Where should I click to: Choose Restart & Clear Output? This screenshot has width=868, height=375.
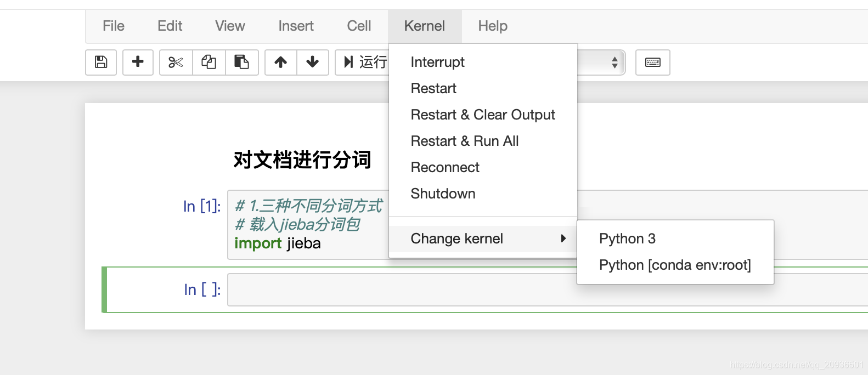483,115
